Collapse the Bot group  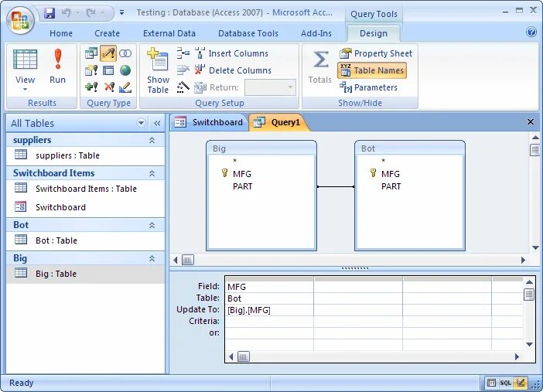tap(152, 225)
